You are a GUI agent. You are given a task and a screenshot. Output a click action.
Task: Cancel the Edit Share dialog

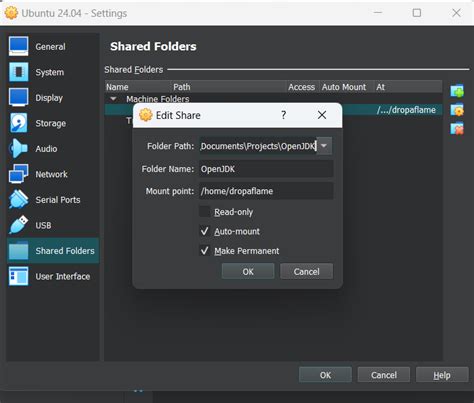(x=306, y=271)
